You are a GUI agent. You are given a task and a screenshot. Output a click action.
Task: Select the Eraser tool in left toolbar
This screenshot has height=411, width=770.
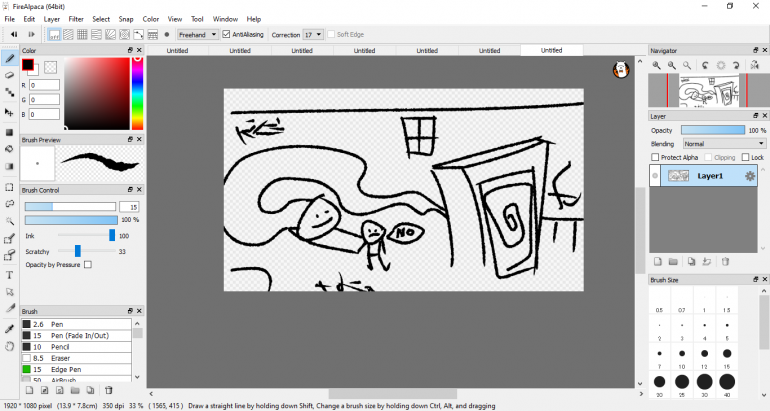tap(9, 75)
